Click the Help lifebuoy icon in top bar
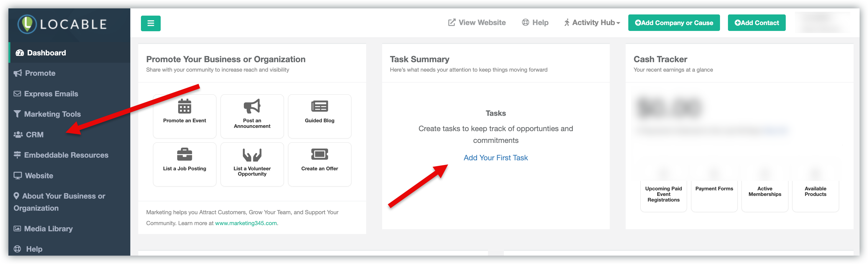Screen dimensions: 868x264 (x=525, y=23)
